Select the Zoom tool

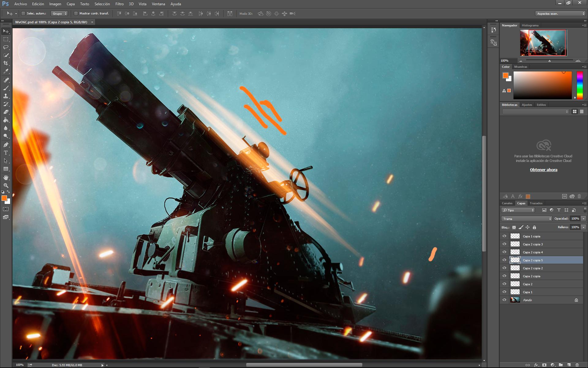pos(6,186)
